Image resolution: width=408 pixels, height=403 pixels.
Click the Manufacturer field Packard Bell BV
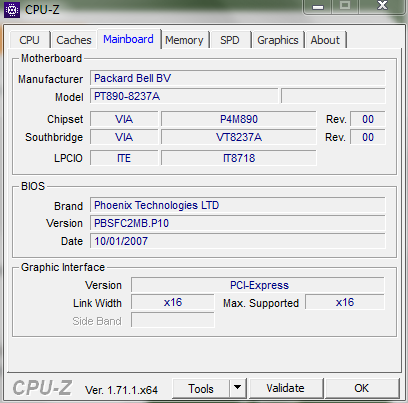tap(237, 78)
